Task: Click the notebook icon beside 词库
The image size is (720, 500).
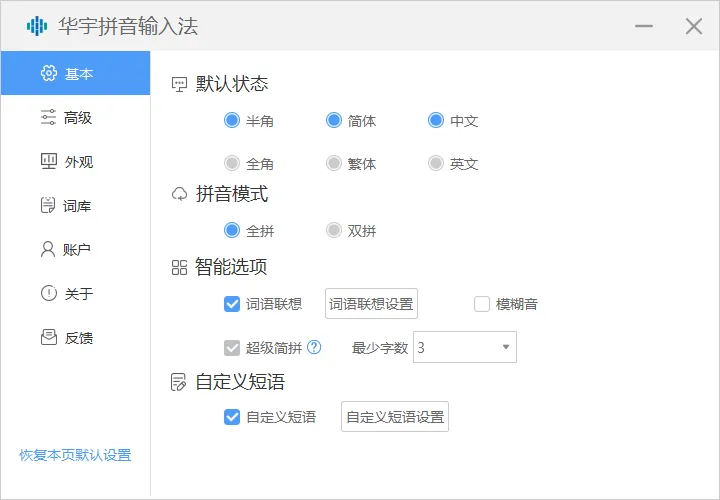Action: 48,205
